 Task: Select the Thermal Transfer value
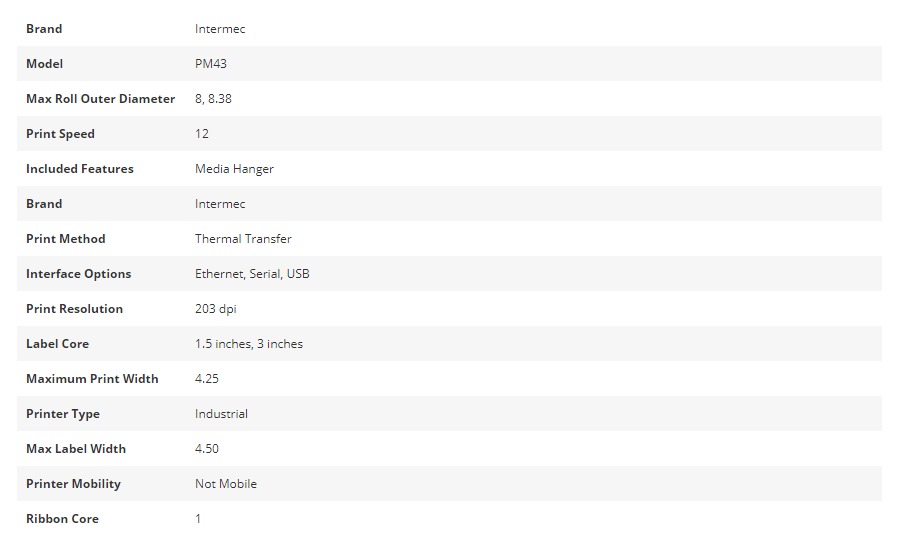pyautogui.click(x=243, y=239)
